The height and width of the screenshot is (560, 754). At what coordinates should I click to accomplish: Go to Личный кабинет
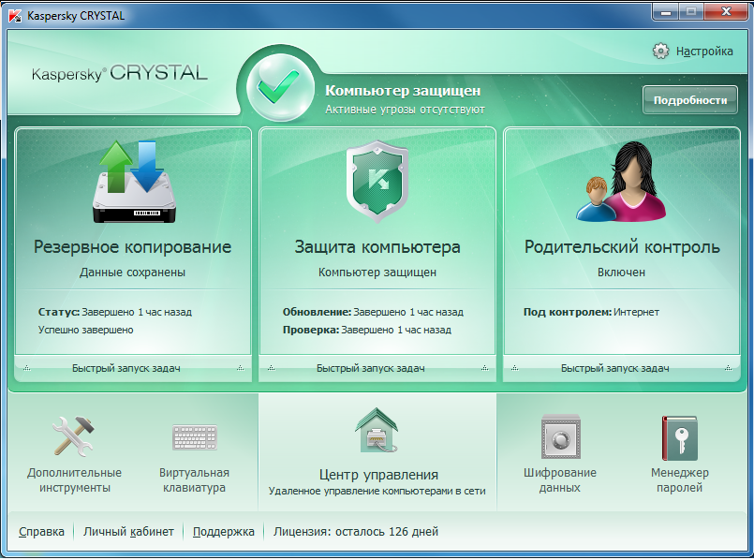point(128,532)
